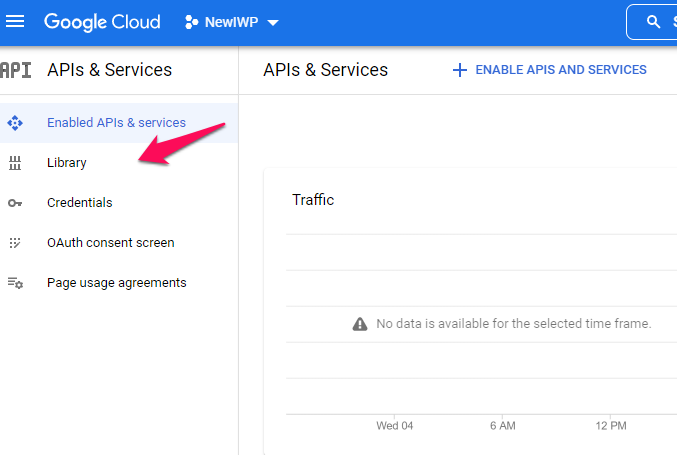Click the Credentials key icon
The height and width of the screenshot is (455, 677).
pos(15,203)
